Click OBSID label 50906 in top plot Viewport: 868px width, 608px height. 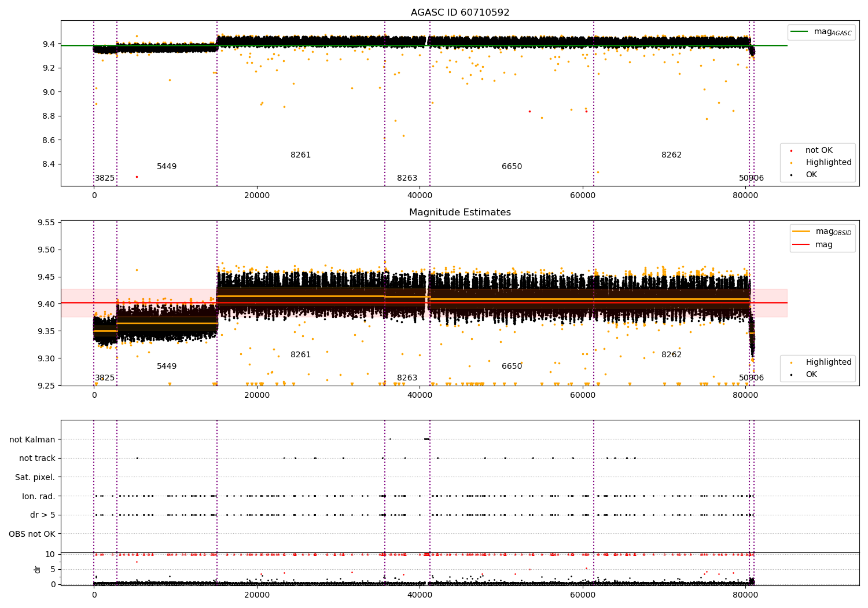(x=751, y=178)
